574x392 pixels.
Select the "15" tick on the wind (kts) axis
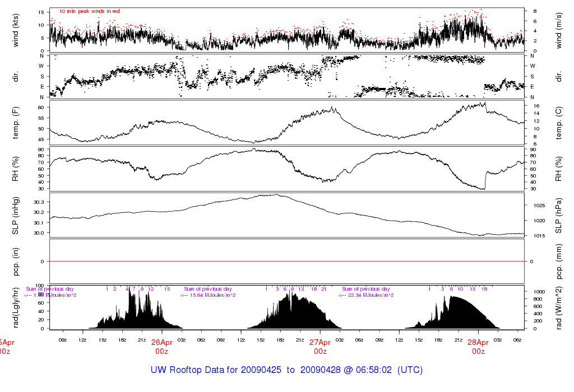pos(41,12)
